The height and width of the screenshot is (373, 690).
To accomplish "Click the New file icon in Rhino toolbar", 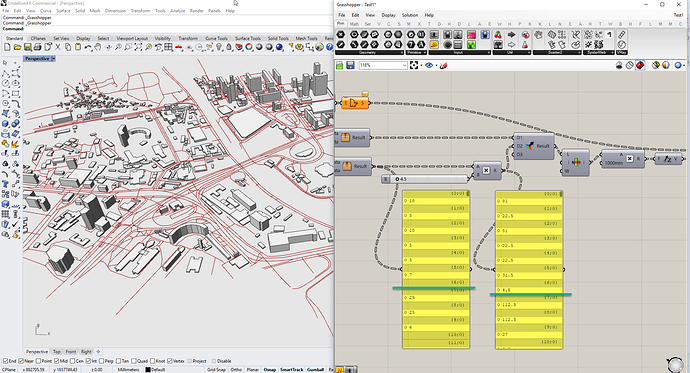I will [7, 47].
